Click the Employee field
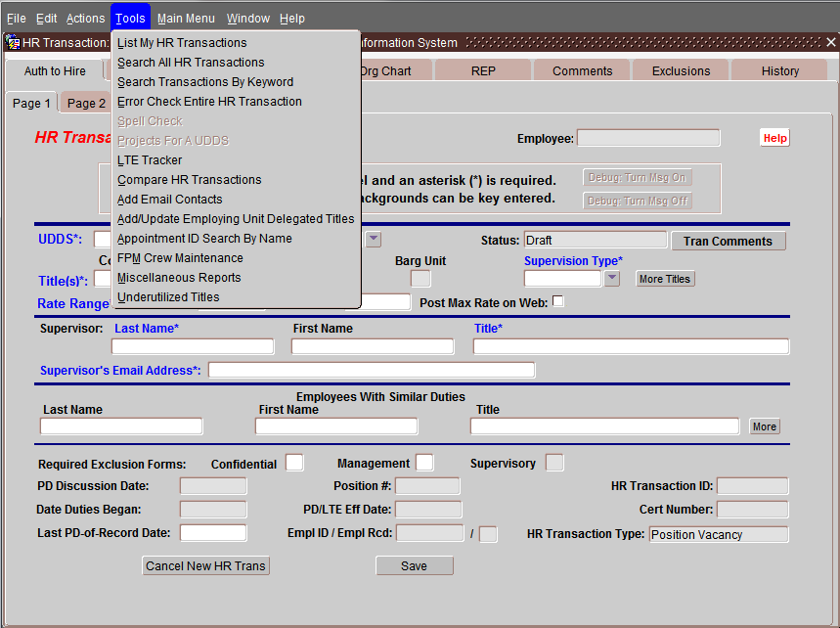 648,138
